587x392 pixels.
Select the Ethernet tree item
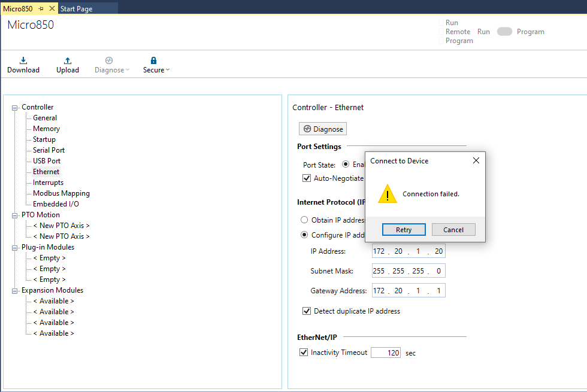(x=46, y=172)
